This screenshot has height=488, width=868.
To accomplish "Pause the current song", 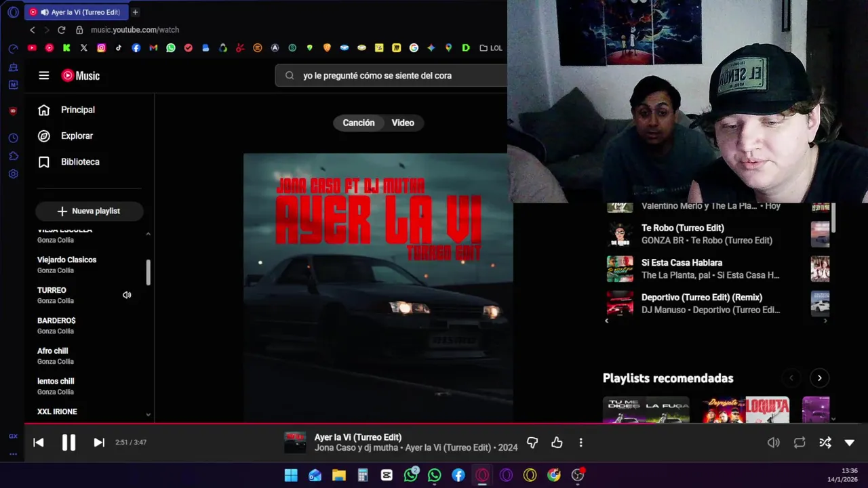I will coord(68,443).
